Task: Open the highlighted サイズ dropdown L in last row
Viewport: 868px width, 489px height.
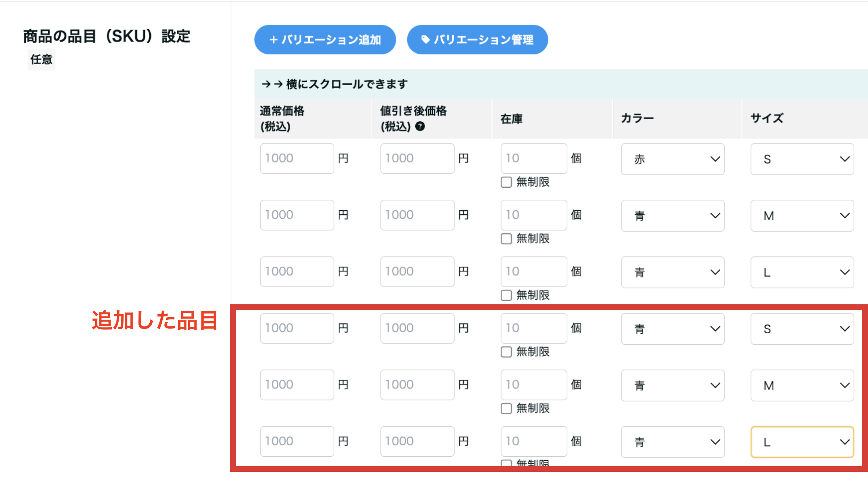Action: pyautogui.click(x=802, y=442)
